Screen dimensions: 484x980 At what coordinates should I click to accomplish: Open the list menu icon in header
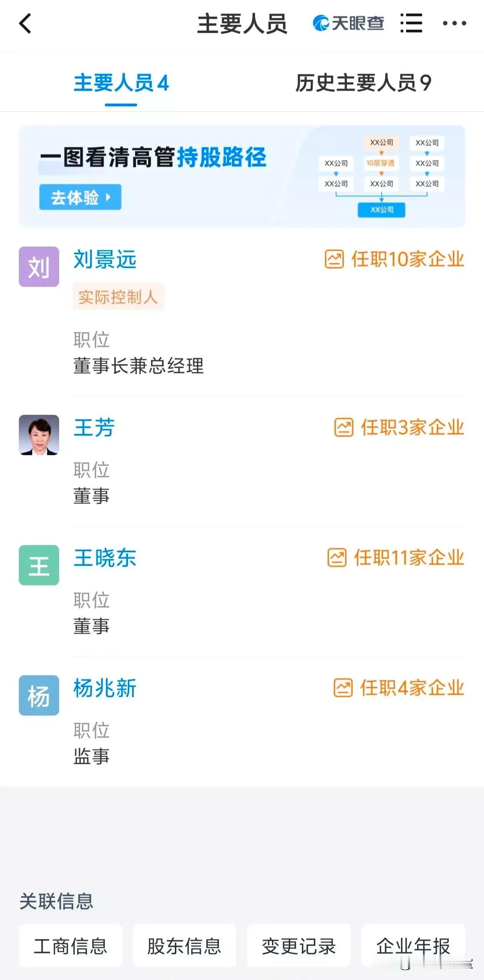(x=411, y=23)
